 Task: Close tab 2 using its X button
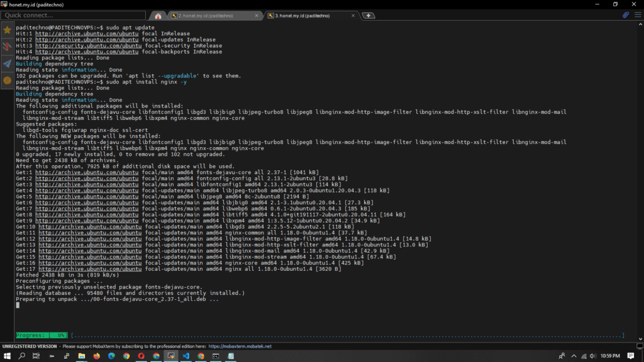[257, 15]
